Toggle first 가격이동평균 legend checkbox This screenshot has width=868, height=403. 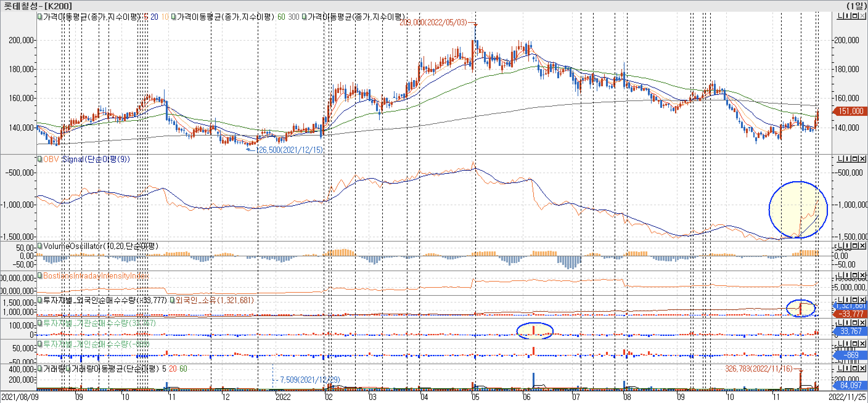pyautogui.click(x=40, y=17)
